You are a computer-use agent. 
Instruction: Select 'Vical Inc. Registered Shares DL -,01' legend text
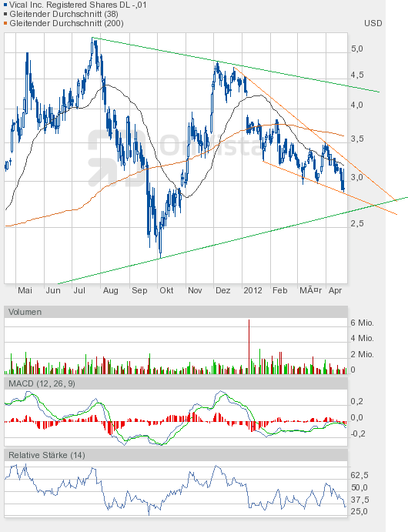[x=78, y=5]
